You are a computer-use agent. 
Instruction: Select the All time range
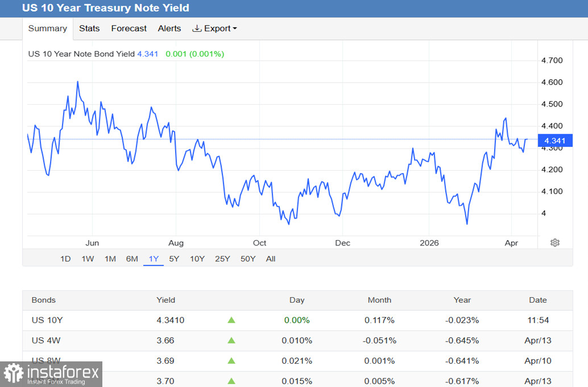[270, 258]
